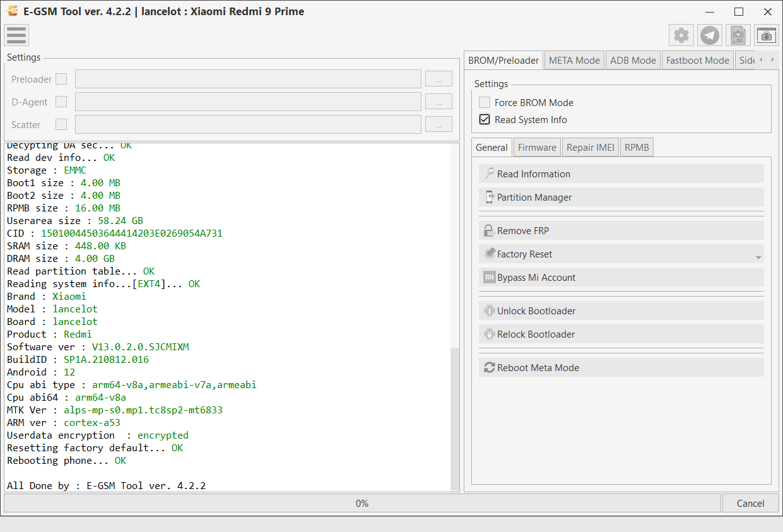Click 'DRAM size : 4.00 GB' line
This screenshot has width=783, height=532.
coord(61,259)
